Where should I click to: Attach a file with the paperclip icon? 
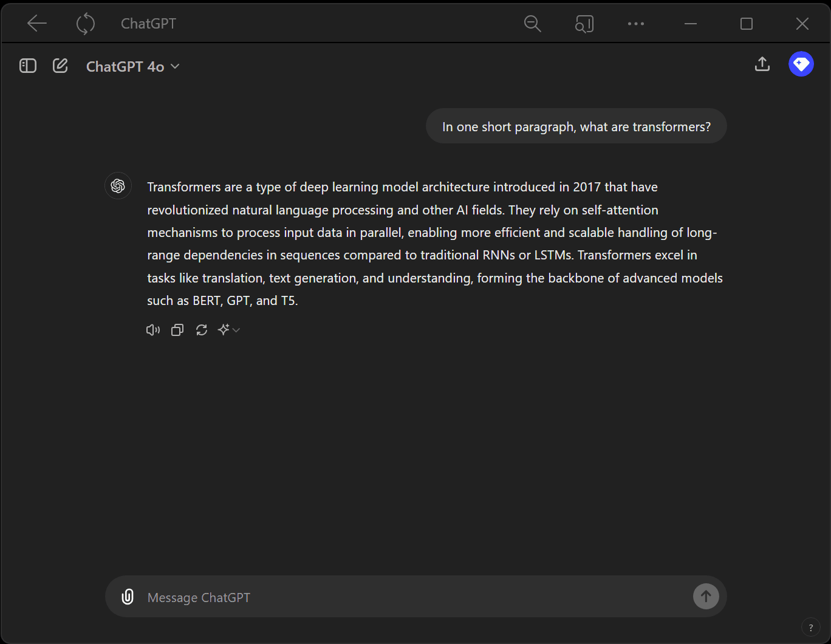[x=128, y=597]
